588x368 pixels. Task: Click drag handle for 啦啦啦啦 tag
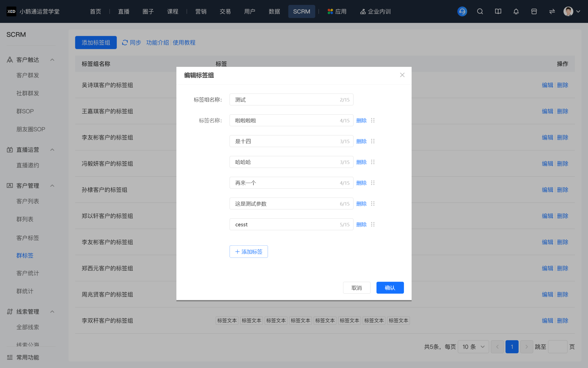click(x=373, y=121)
